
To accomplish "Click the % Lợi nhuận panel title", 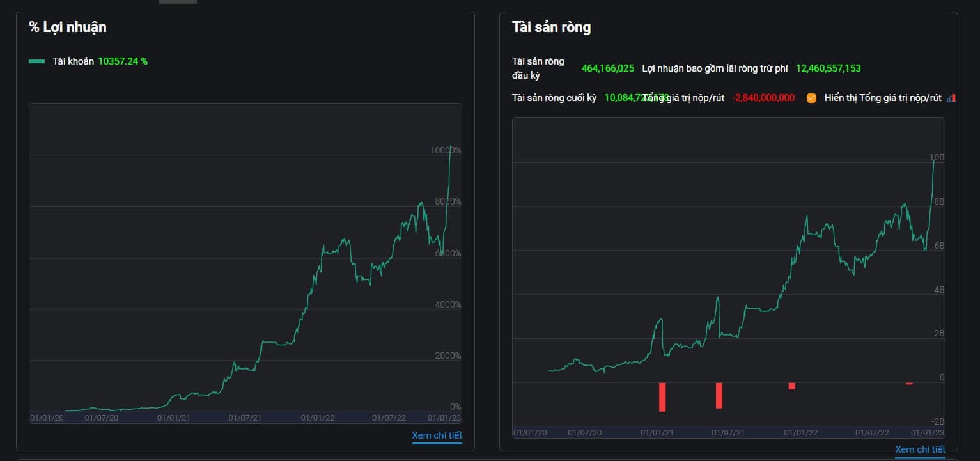I will (68, 27).
